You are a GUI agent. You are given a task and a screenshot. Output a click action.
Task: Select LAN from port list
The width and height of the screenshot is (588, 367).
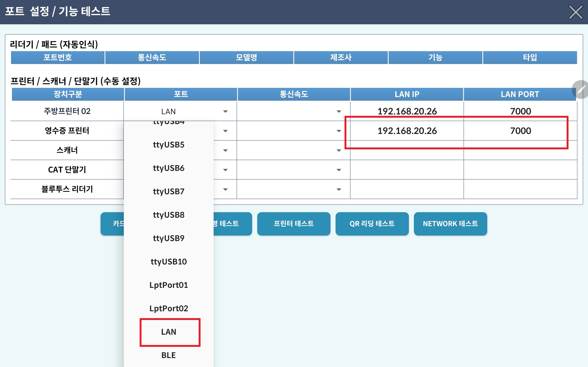point(169,332)
